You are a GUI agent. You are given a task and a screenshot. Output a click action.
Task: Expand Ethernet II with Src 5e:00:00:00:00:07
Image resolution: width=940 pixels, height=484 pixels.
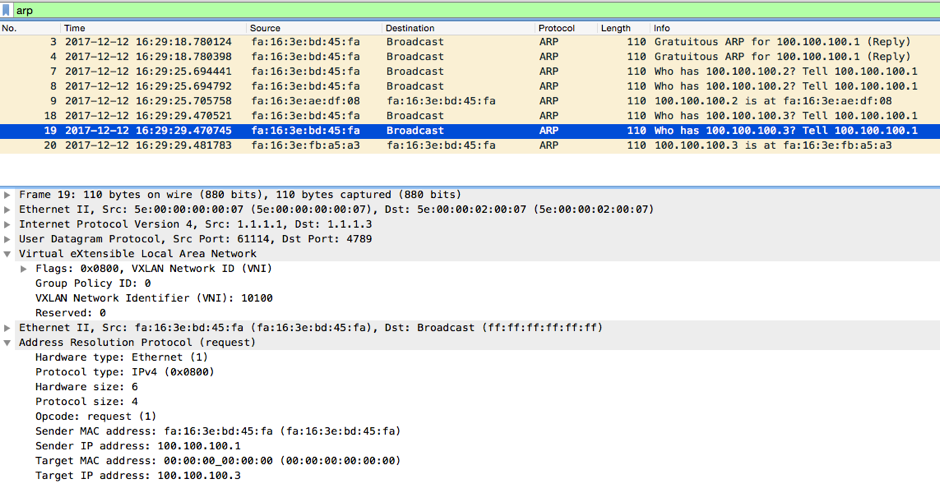pyautogui.click(x=9, y=210)
